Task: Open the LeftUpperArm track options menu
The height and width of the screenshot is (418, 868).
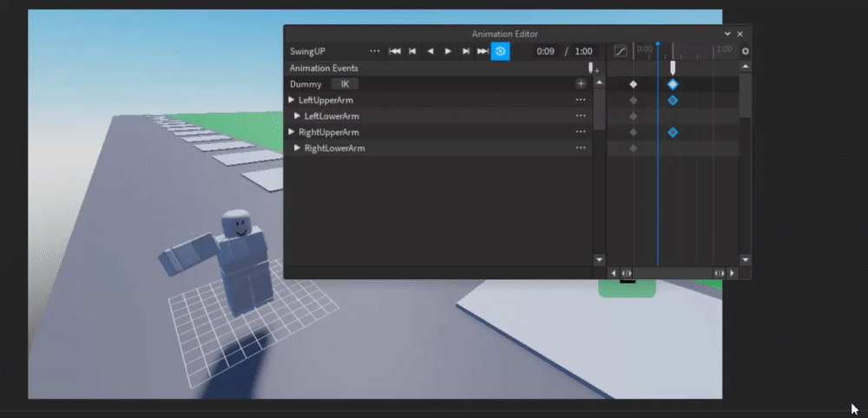Action: coord(581,100)
